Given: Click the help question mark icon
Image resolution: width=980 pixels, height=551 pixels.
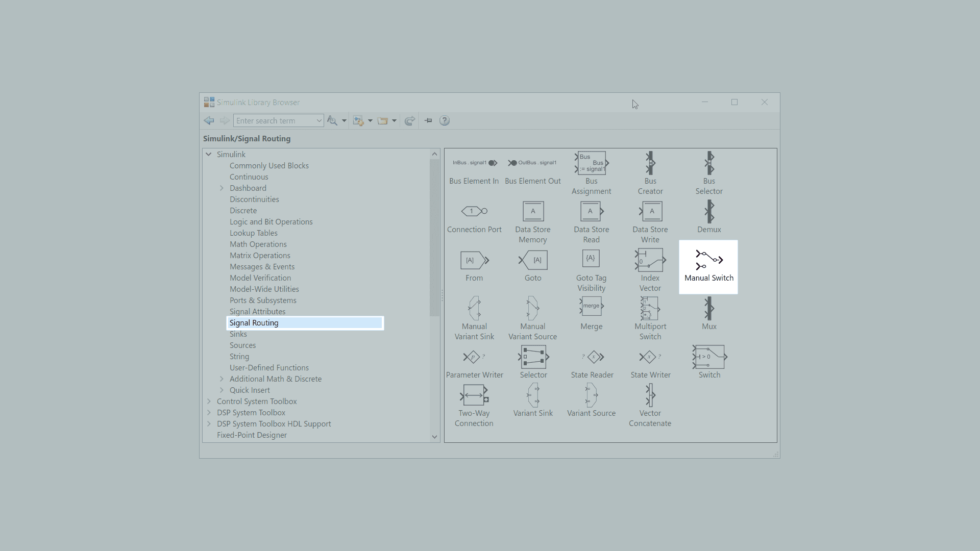Looking at the screenshot, I should [x=445, y=121].
